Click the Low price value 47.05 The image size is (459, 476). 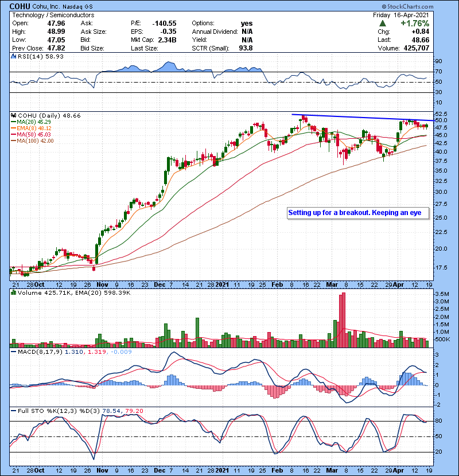click(56, 40)
